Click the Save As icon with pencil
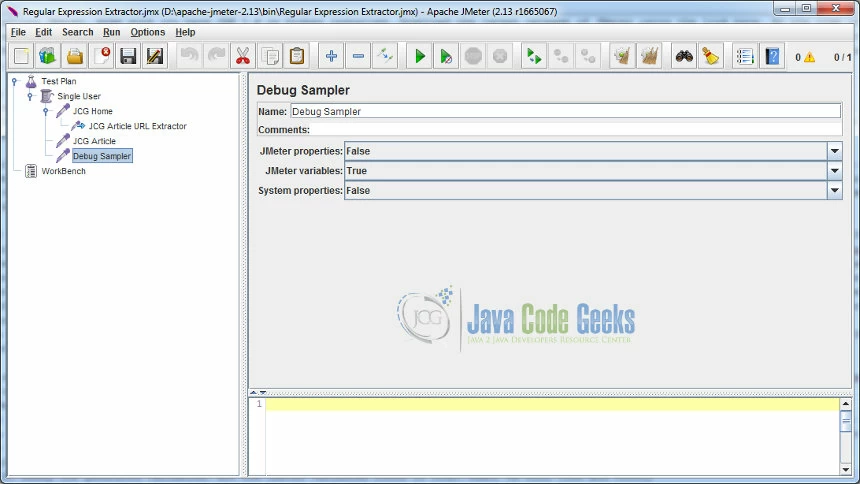The height and width of the screenshot is (484, 860). click(x=155, y=56)
